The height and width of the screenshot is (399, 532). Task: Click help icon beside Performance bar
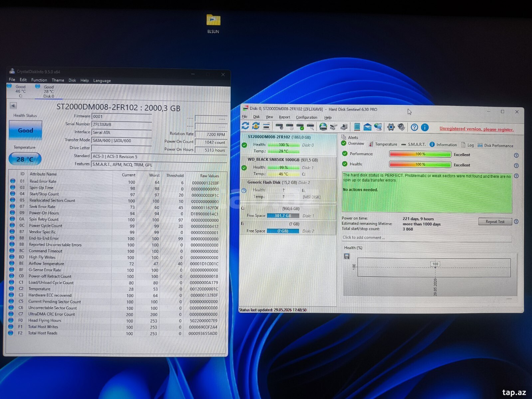(x=516, y=155)
